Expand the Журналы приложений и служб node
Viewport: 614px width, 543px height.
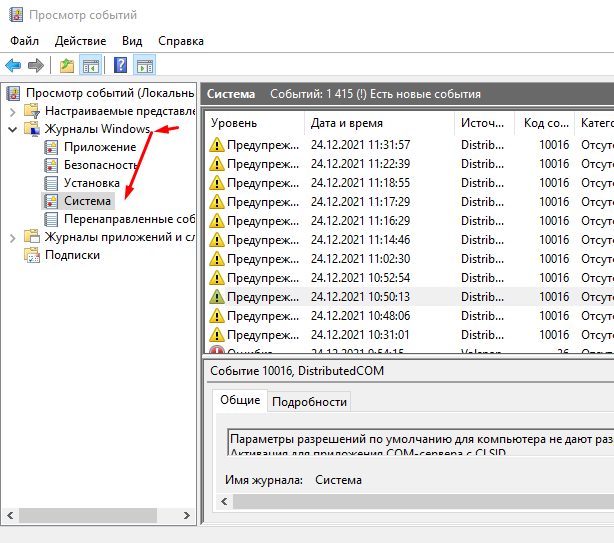[x=13, y=238]
